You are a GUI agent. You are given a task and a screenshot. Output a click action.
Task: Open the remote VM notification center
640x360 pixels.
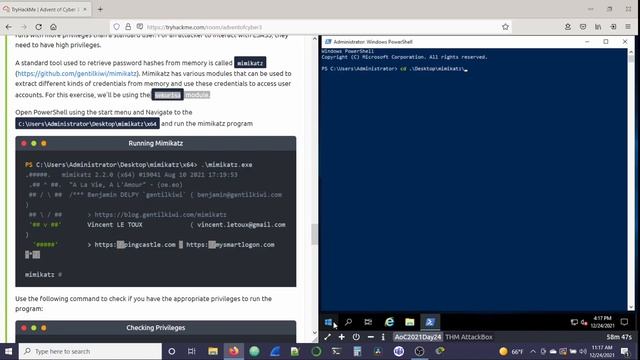[624, 322]
